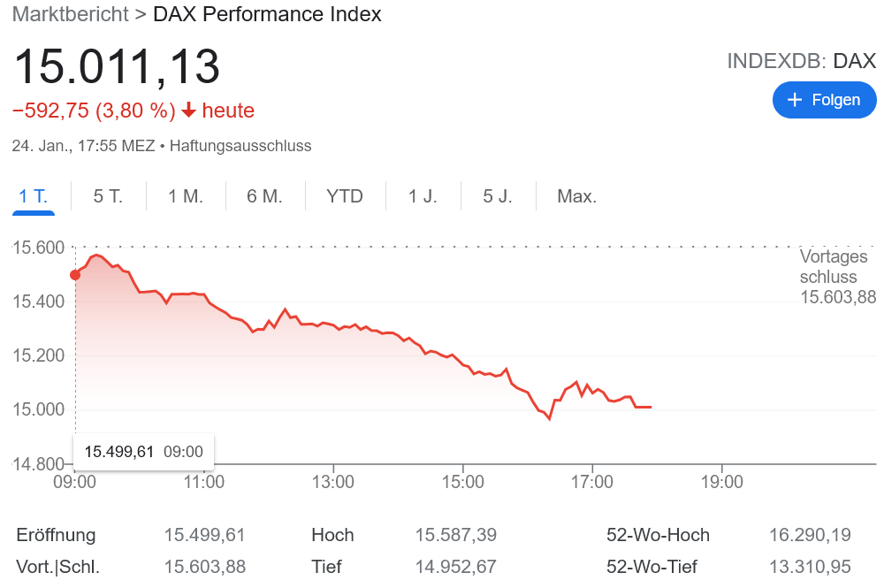Click the Folgen follow button
884x588 pixels.
coord(824,100)
